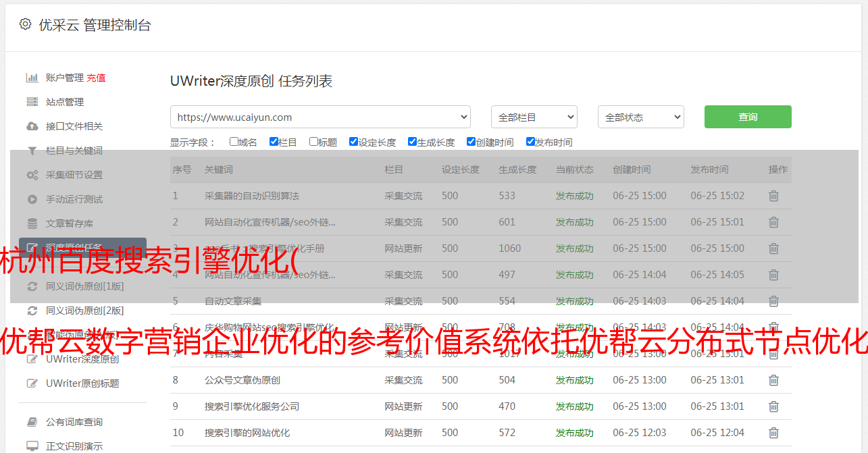Click the 06-25 12:04 publish time
Screen dimensions: 868x453
pos(717,433)
